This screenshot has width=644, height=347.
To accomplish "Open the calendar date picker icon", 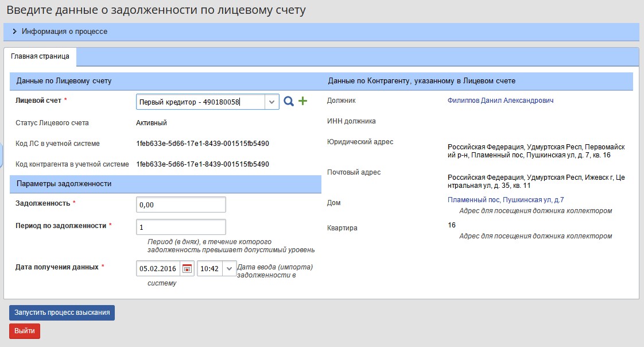I will pos(187,268).
